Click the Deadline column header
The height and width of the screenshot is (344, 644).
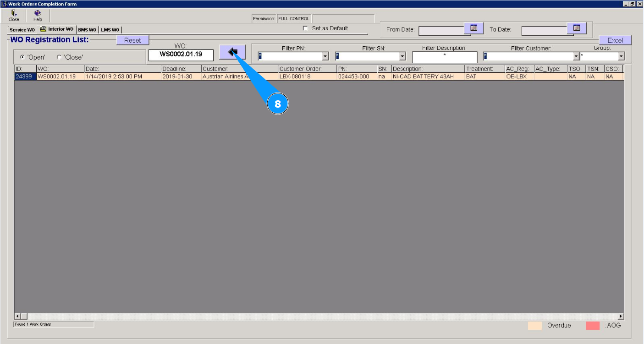(181, 69)
